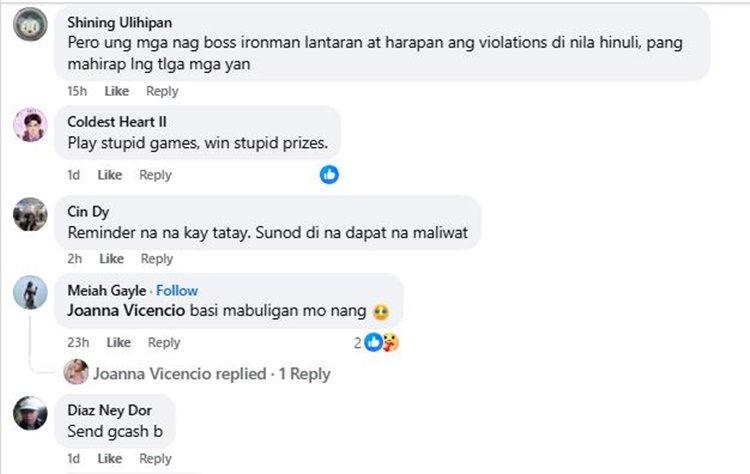This screenshot has height=474, width=750.
Task: View like reaction on Coldest Heart's comment
Action: (329, 175)
